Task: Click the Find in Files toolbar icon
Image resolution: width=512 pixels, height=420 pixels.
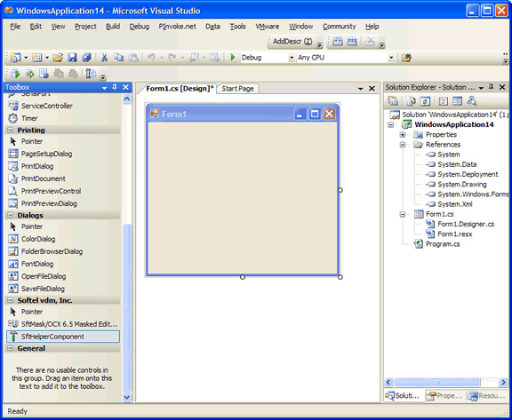Action: click(x=406, y=58)
